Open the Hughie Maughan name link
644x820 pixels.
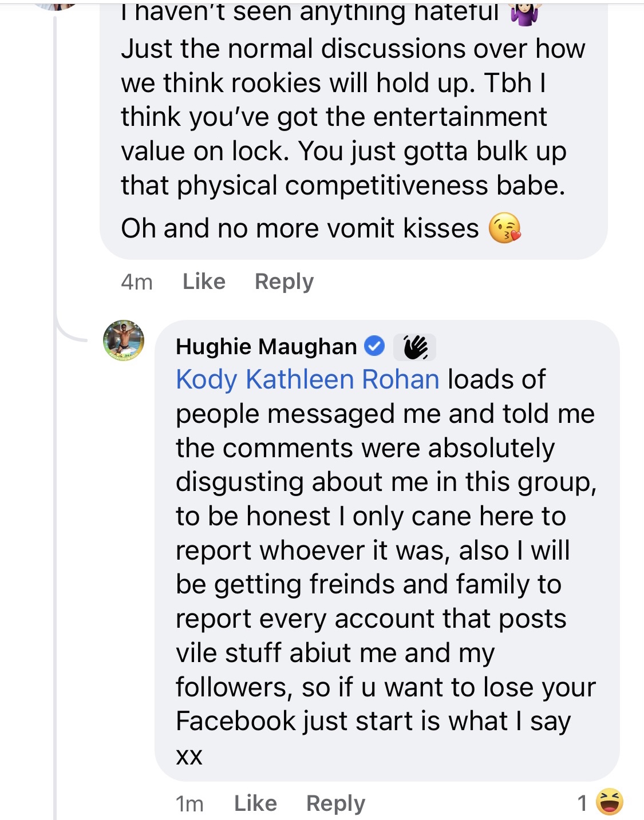coord(266,347)
